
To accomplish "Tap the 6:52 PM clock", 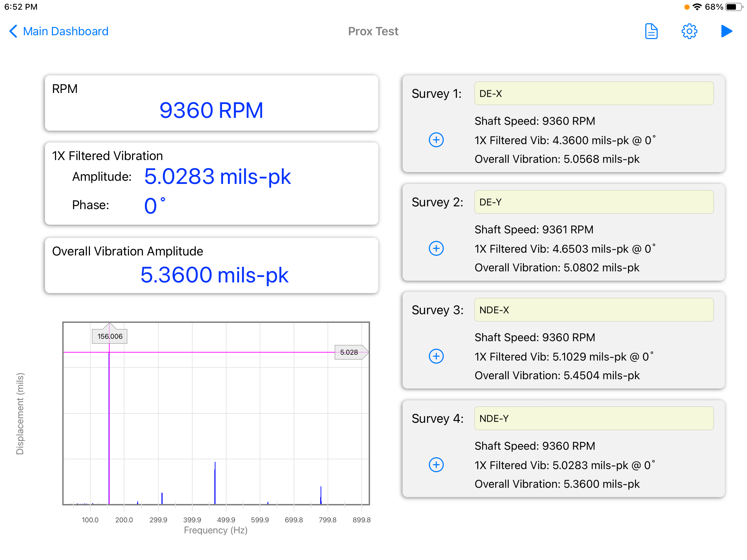I will click(21, 7).
